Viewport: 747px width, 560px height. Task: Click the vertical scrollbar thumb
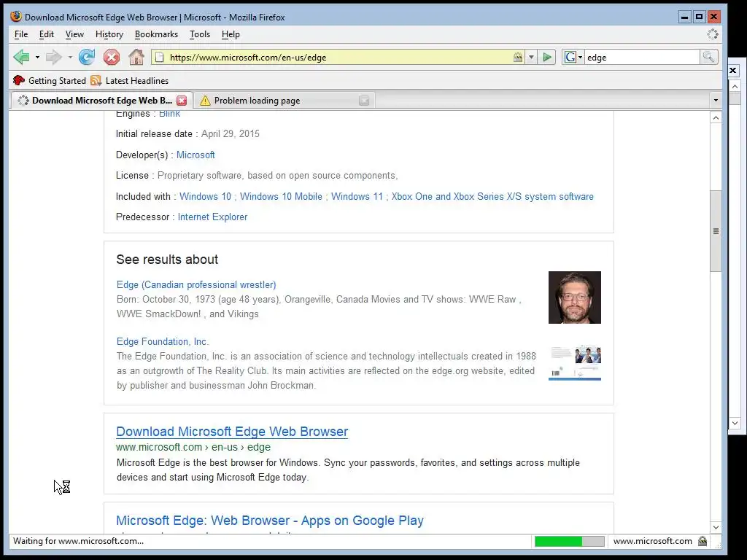[716, 231]
